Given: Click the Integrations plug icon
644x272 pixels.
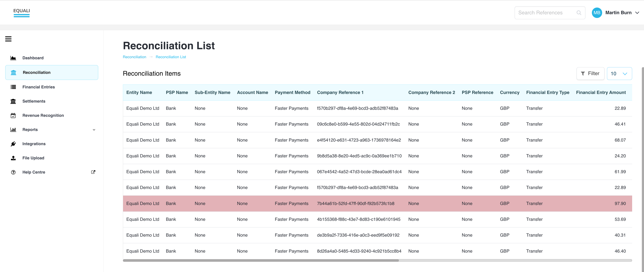Looking at the screenshot, I should (13, 144).
